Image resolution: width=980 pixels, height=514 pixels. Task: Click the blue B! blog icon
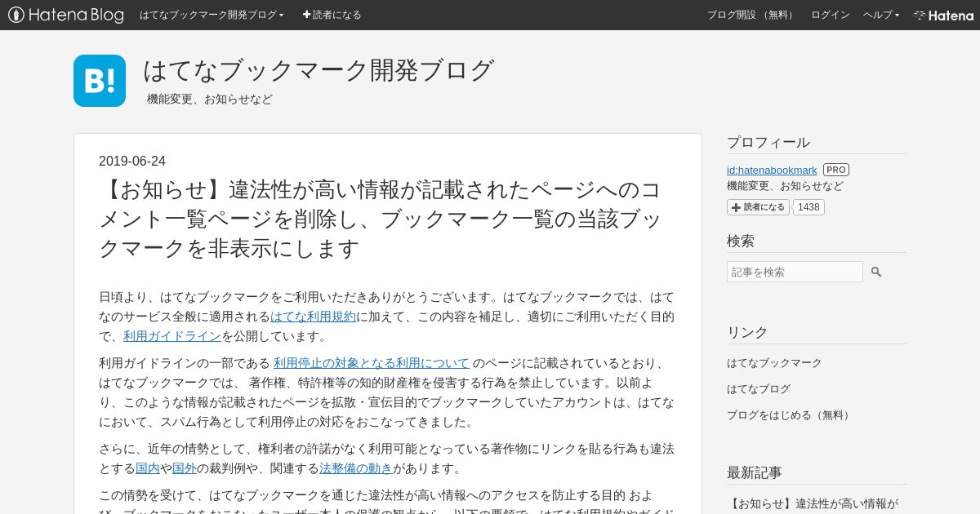[100, 81]
